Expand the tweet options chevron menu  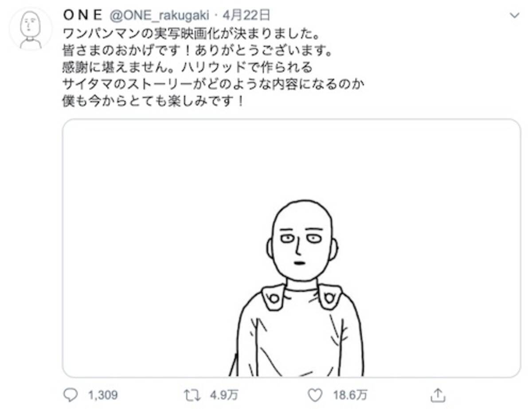click(514, 16)
